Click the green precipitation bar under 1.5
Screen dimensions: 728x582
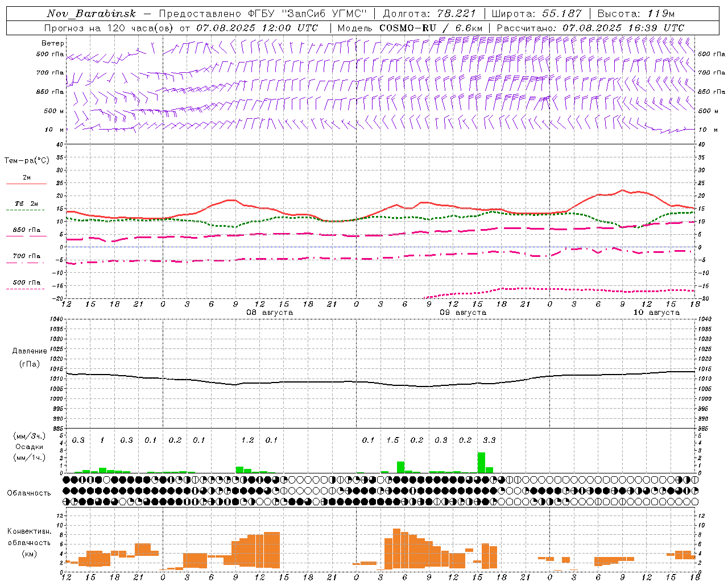click(400, 467)
